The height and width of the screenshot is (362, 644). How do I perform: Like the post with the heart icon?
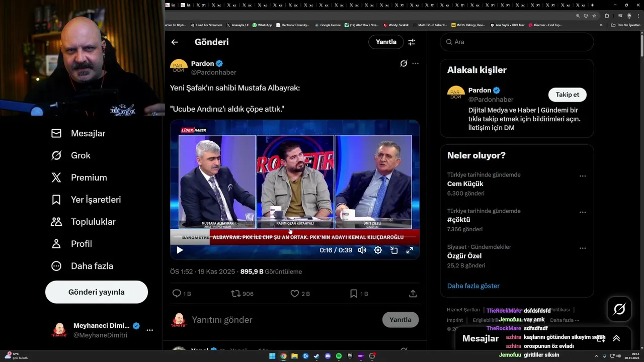pyautogui.click(x=300, y=294)
